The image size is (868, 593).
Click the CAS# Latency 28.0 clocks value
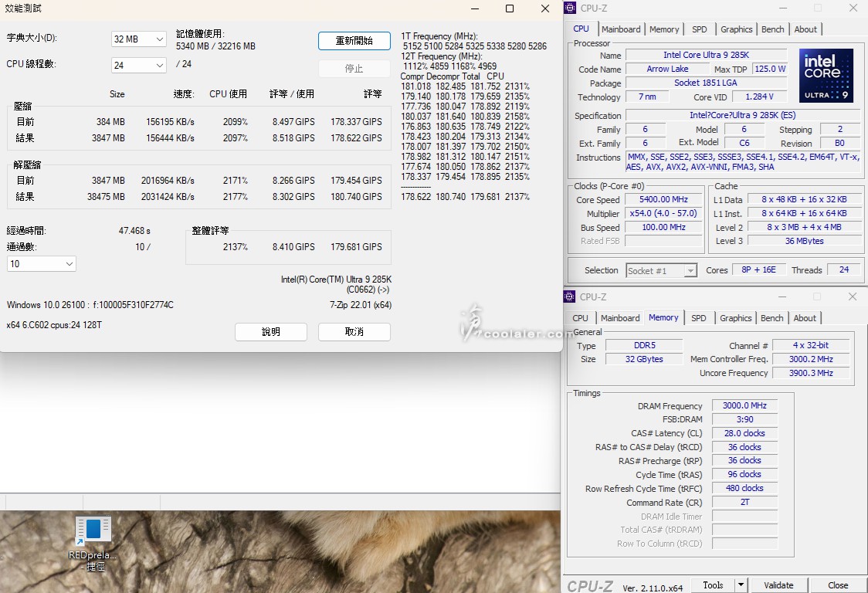click(744, 433)
